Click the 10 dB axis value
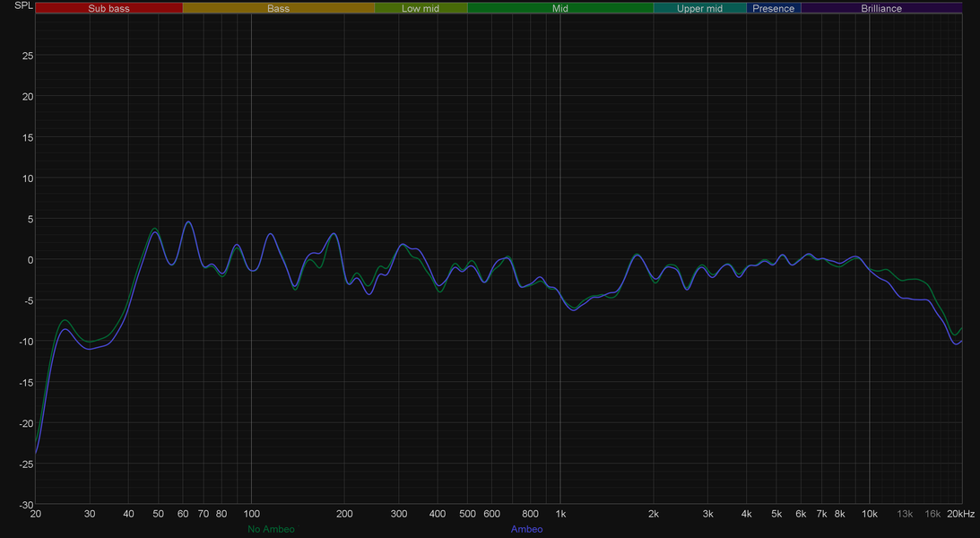This screenshot has height=538, width=980. point(28,178)
